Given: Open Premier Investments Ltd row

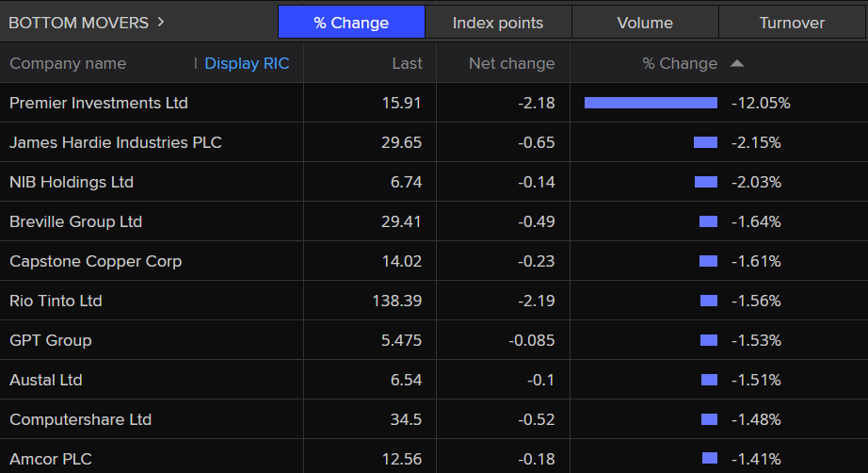Looking at the screenshot, I should [x=99, y=103].
